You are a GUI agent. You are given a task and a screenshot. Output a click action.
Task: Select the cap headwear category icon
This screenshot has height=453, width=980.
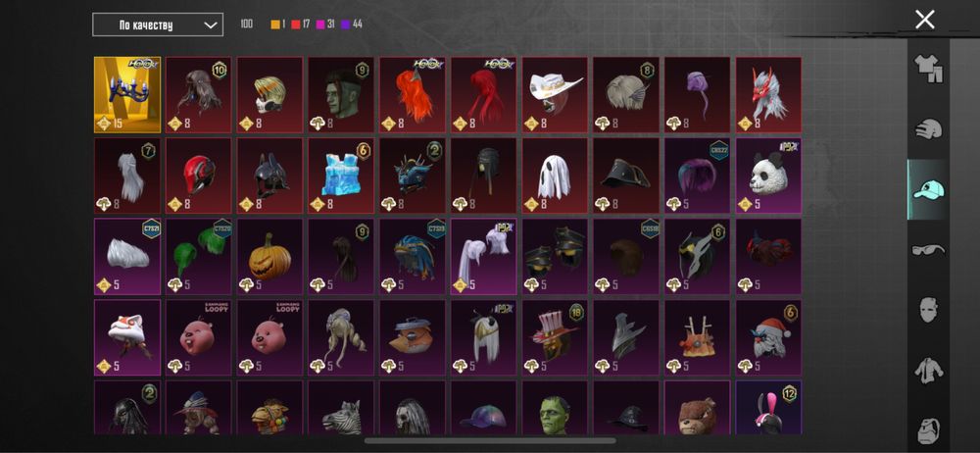929,189
